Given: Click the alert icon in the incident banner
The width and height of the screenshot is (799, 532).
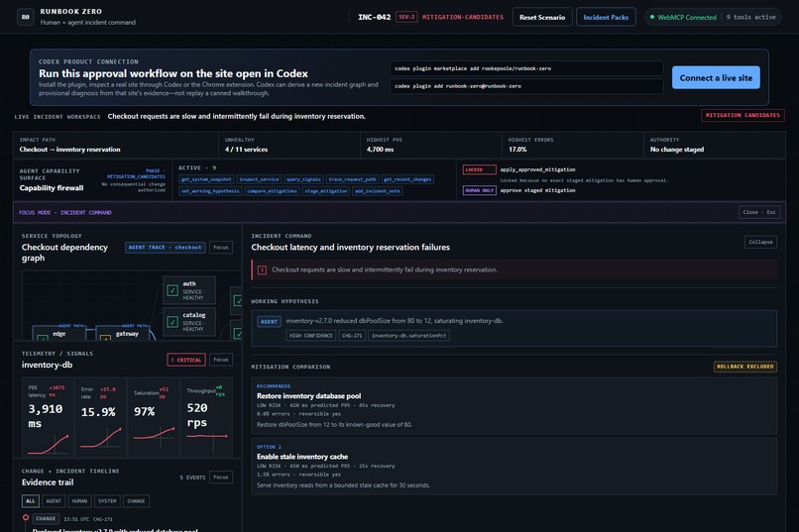Looking at the screenshot, I should (262, 269).
